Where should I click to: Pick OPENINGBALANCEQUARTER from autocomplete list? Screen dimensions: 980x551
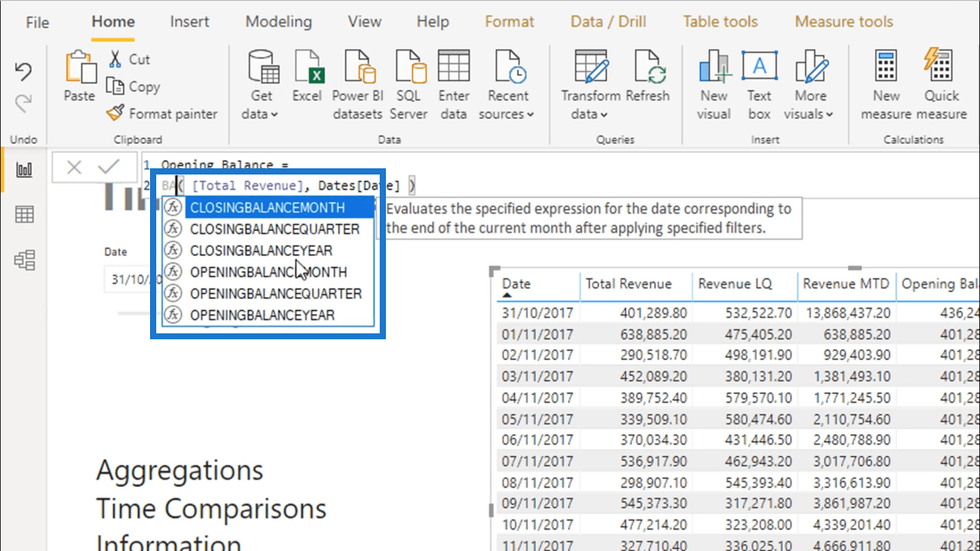(268, 293)
